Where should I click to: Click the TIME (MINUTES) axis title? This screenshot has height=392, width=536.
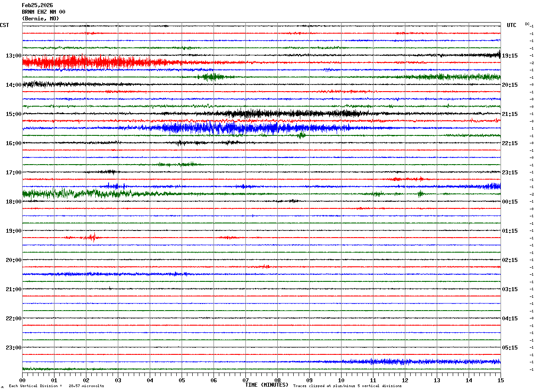click(266, 385)
